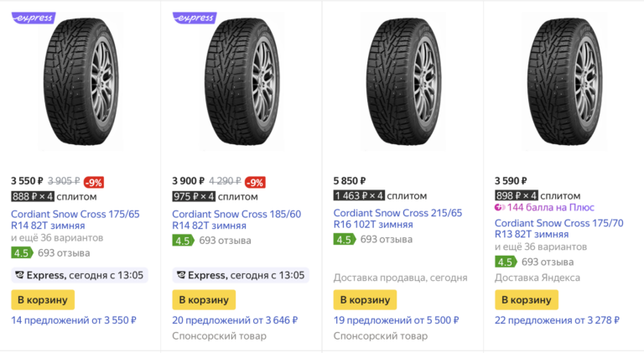Click the -9% discount badge on 3 550 ₽ tire
Viewport: 644px width, 353px height.
94,181
